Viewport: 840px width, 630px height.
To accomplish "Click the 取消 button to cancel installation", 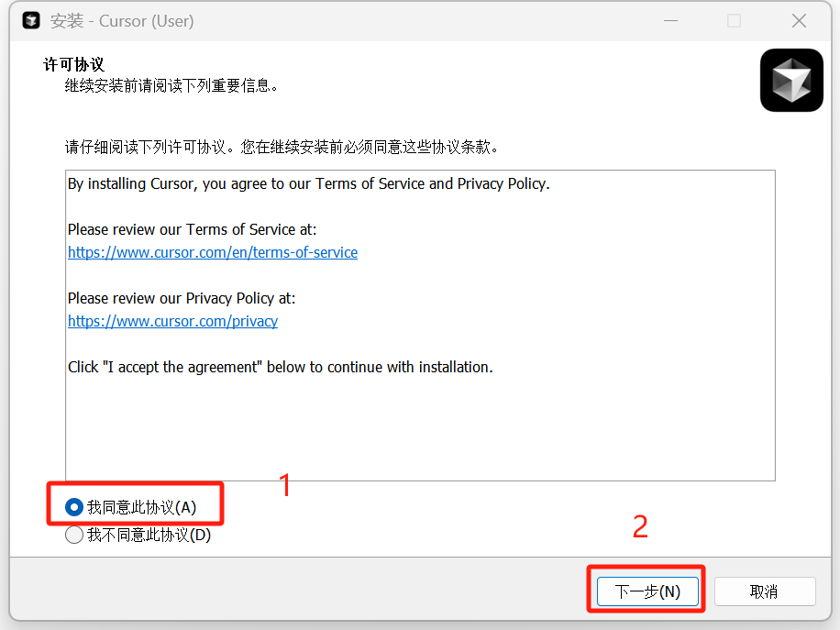I will [x=765, y=591].
